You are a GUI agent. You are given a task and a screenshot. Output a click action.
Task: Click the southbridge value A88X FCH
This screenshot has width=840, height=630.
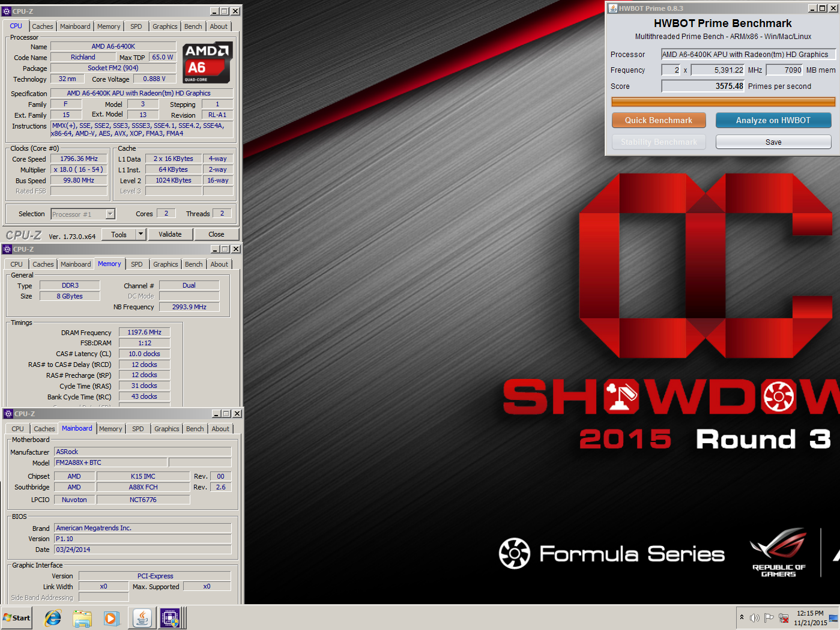click(143, 487)
